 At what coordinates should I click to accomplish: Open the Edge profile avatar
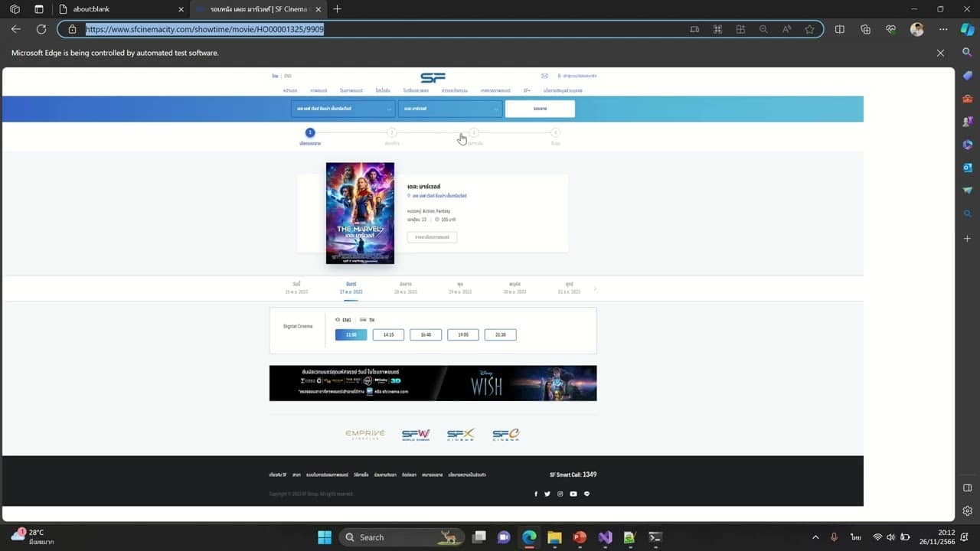pos(916,29)
